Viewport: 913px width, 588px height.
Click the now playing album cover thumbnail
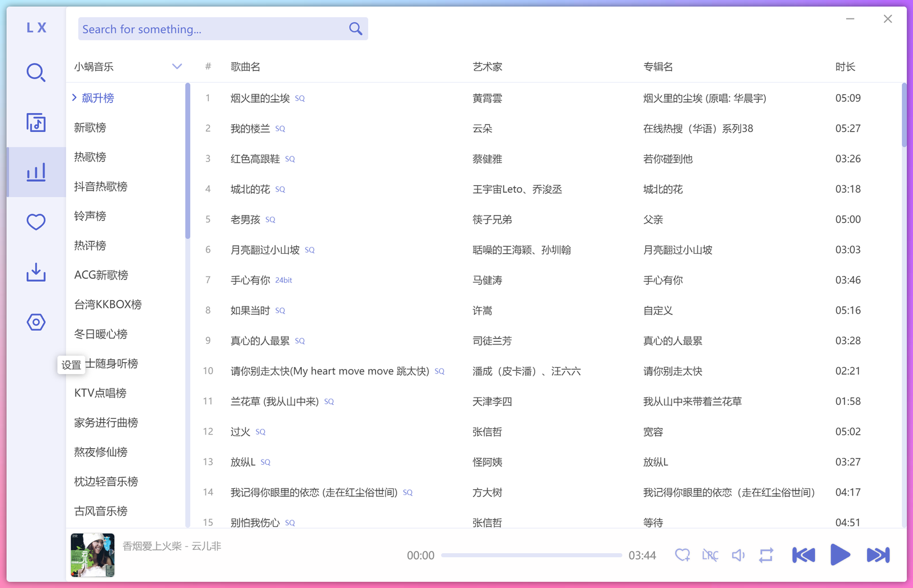coord(92,555)
